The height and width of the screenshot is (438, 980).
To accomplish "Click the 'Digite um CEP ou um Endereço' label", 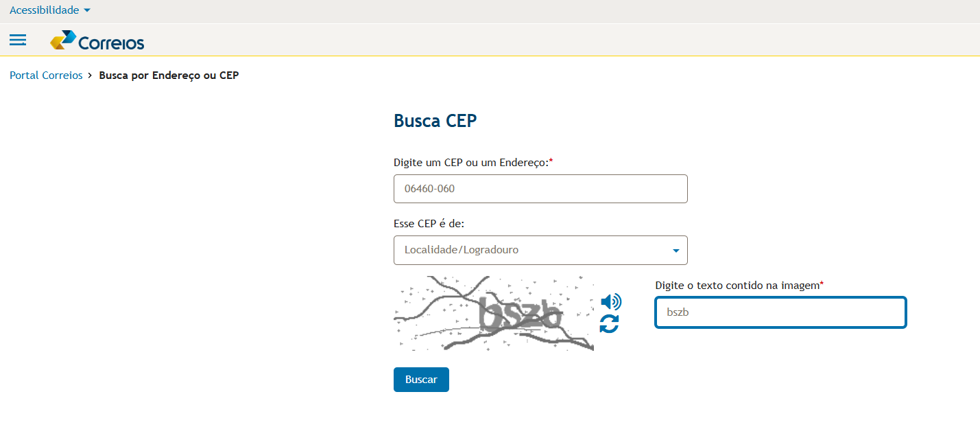I will 471,162.
